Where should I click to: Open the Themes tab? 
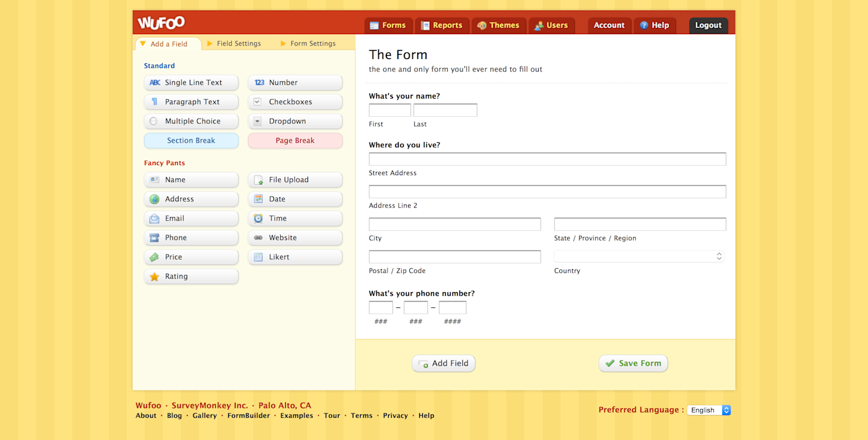coord(499,25)
